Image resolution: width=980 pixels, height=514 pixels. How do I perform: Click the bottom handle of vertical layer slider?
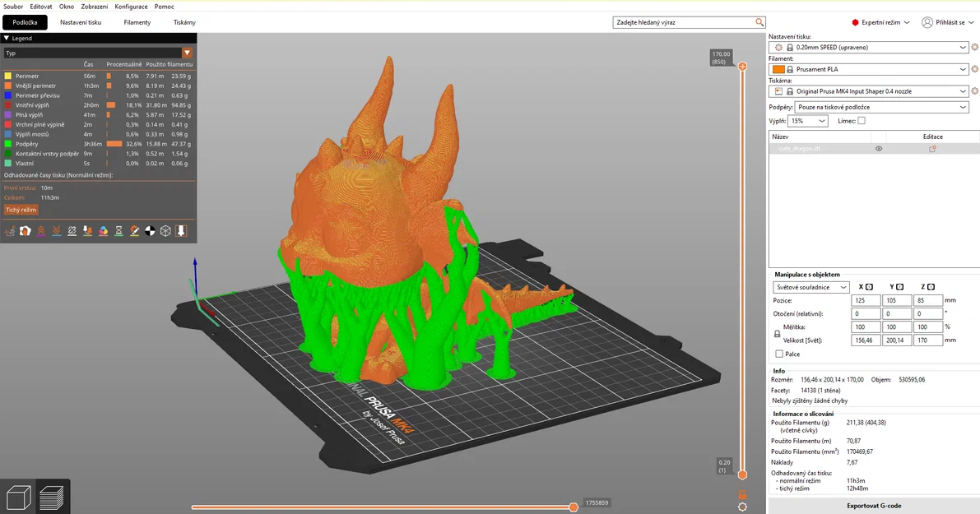click(x=742, y=475)
